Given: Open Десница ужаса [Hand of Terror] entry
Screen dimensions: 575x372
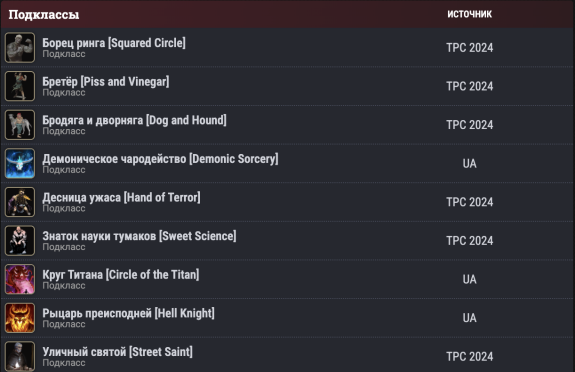Looking at the screenshot, I should 121,197.
